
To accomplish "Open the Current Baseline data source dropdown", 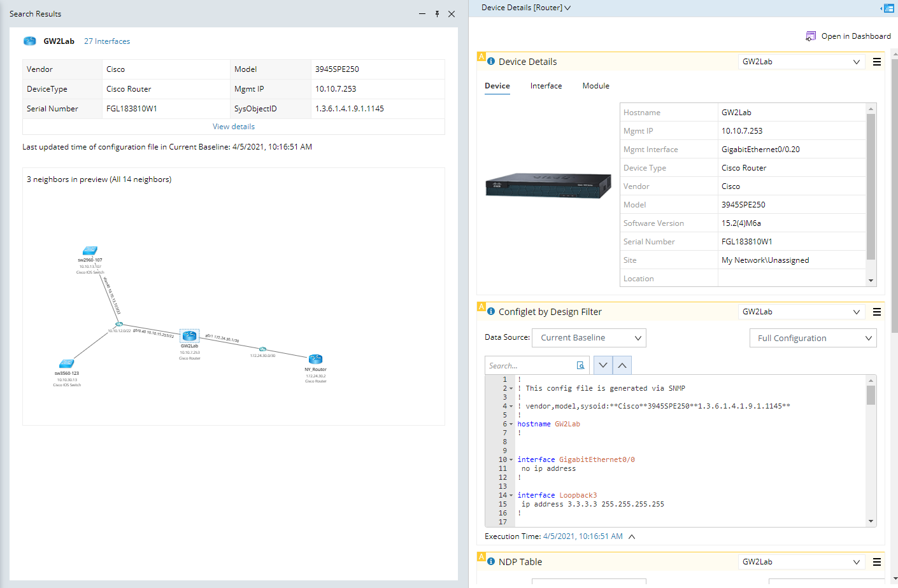I will tap(588, 338).
